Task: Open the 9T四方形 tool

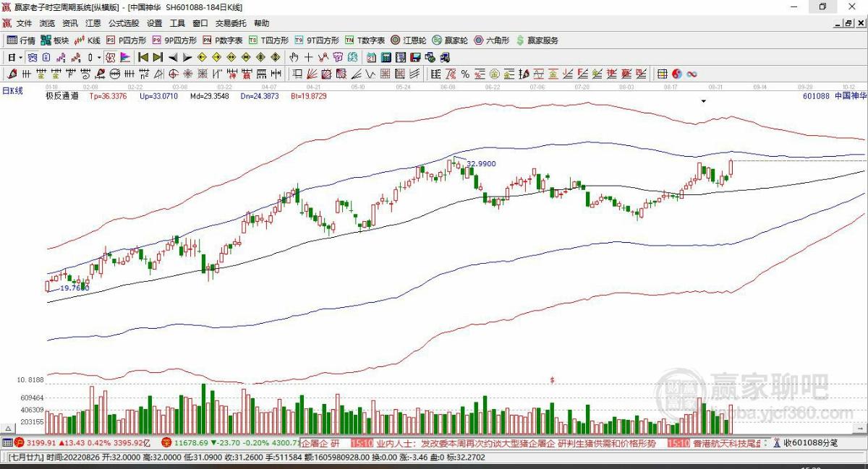Action: coord(317,40)
